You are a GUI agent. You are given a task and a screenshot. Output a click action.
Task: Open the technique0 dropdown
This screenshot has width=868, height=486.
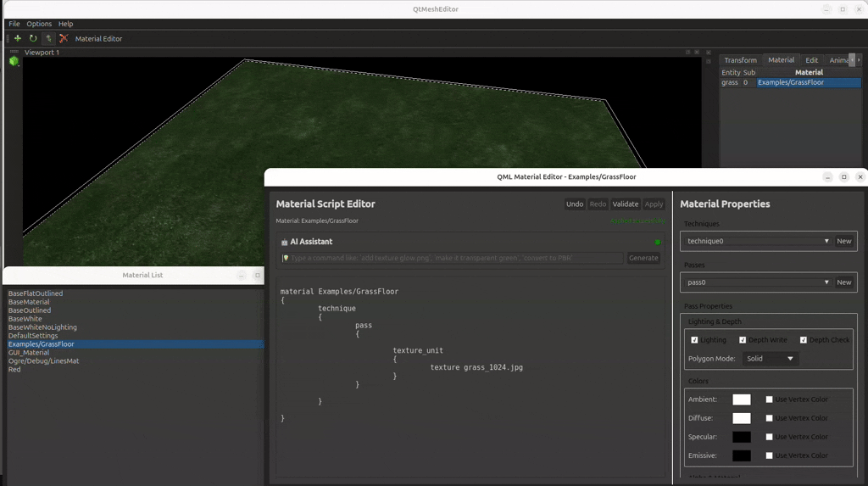click(757, 241)
